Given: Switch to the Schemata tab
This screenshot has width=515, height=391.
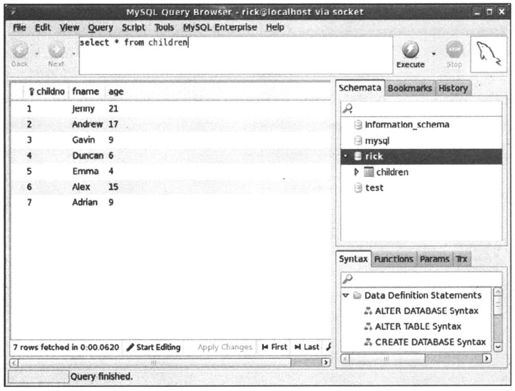Looking at the screenshot, I should coord(360,88).
